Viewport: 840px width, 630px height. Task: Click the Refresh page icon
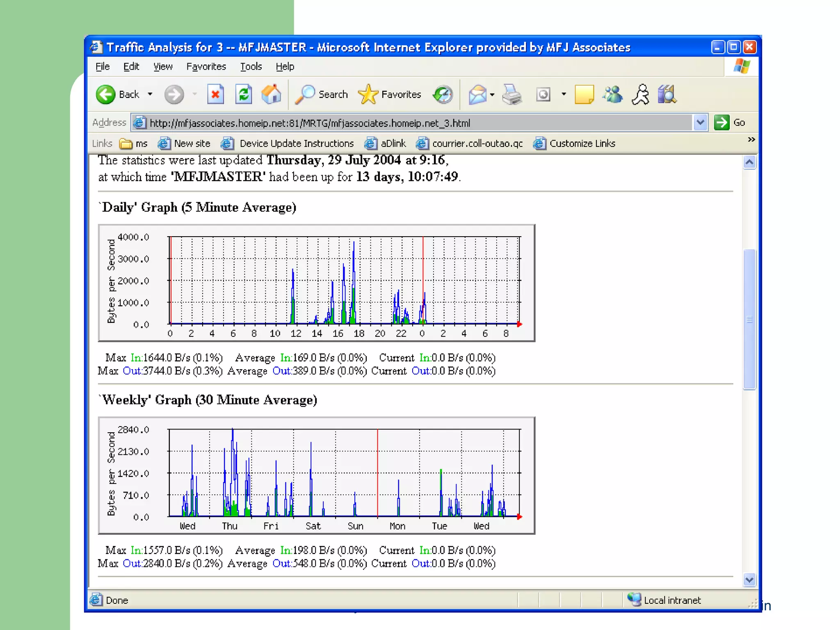[244, 94]
